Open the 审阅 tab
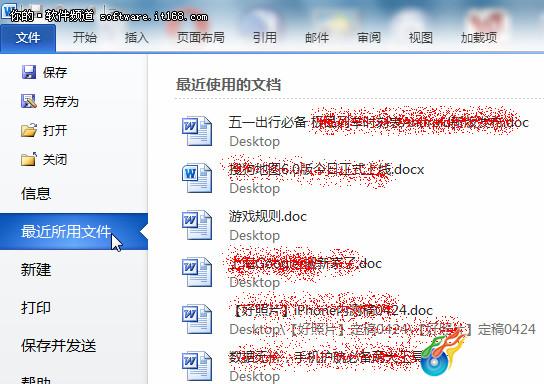Viewport: 544px width, 384px height. tap(369, 37)
